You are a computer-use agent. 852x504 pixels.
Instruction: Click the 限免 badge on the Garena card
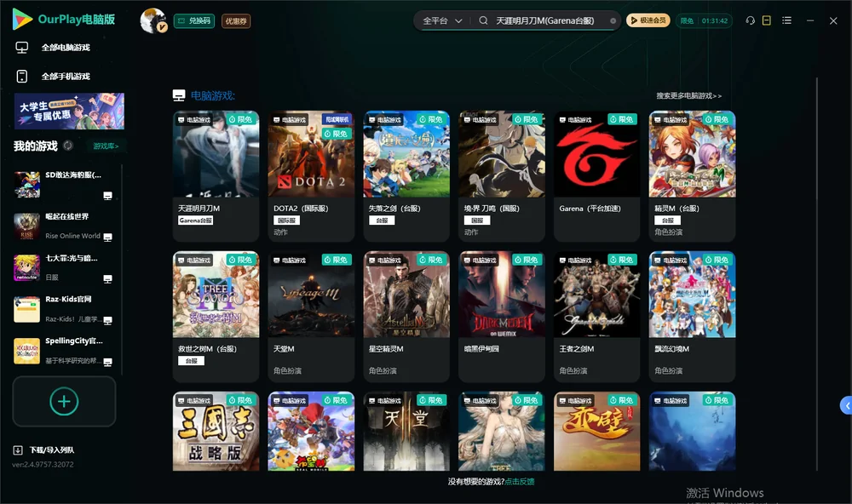pyautogui.click(x=622, y=119)
